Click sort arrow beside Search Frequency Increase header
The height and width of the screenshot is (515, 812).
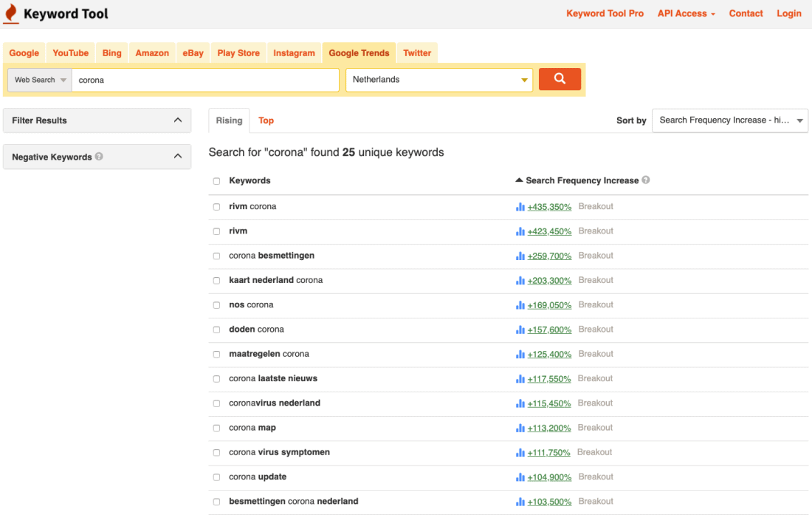coord(519,180)
